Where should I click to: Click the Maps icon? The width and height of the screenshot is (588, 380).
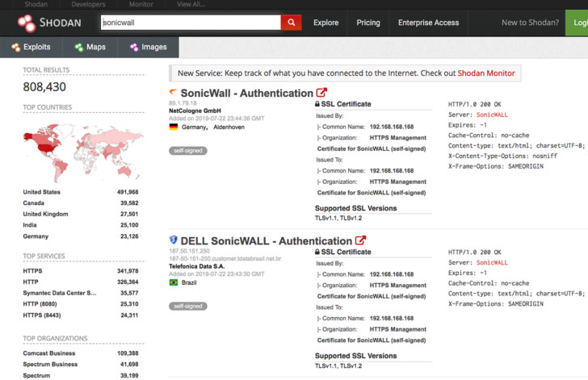79,48
